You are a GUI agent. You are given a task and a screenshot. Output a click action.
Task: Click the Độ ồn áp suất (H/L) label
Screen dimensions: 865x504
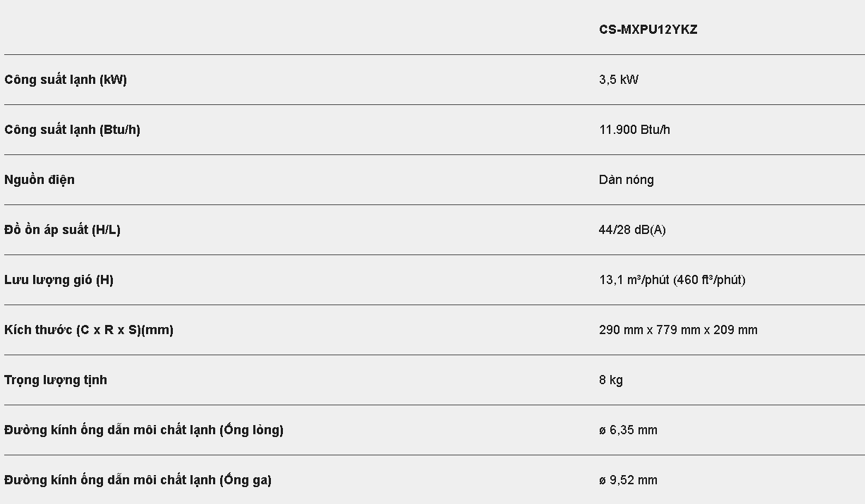(62, 230)
